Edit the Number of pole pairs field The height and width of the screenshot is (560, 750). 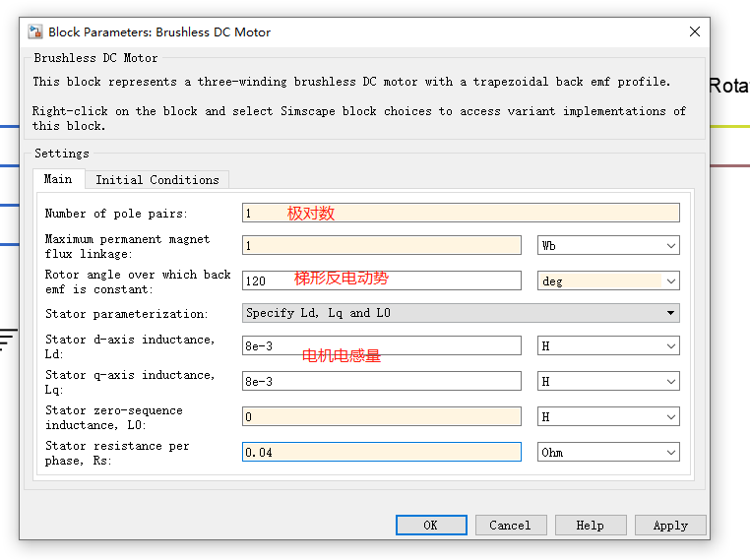coord(461,213)
